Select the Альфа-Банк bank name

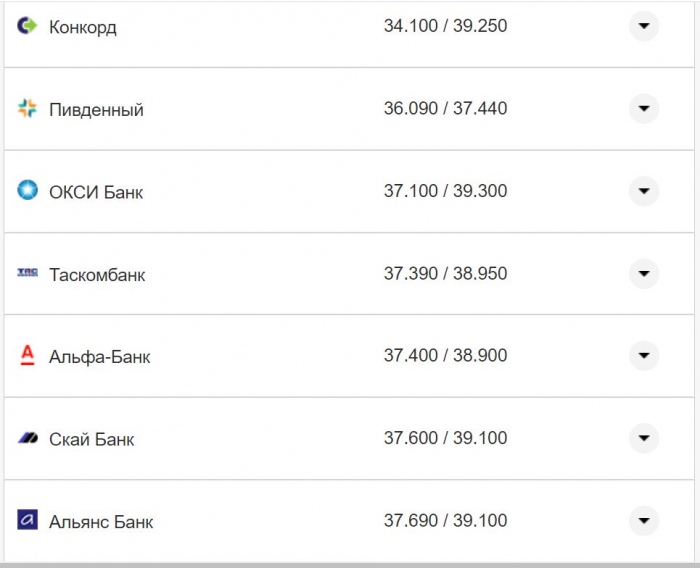point(100,356)
